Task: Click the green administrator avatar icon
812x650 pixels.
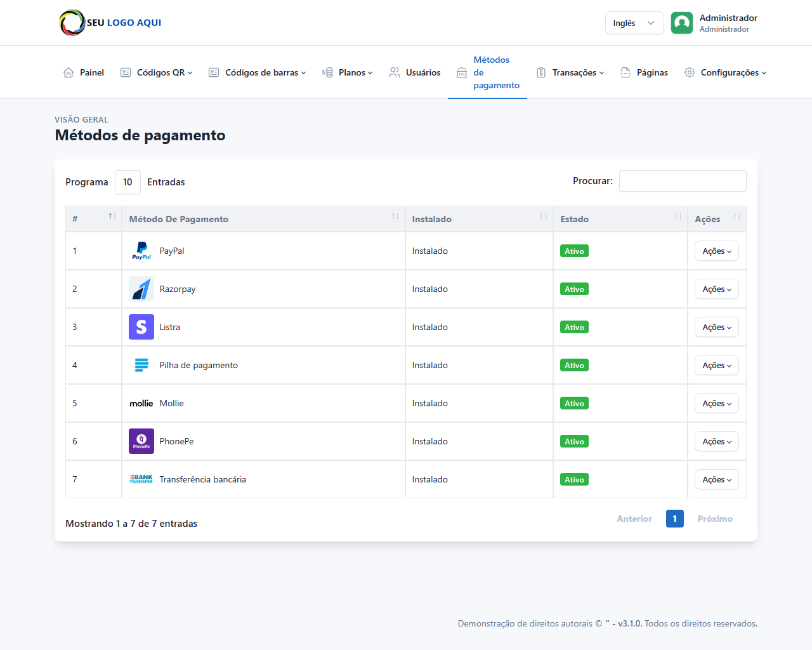Action: coord(681,23)
